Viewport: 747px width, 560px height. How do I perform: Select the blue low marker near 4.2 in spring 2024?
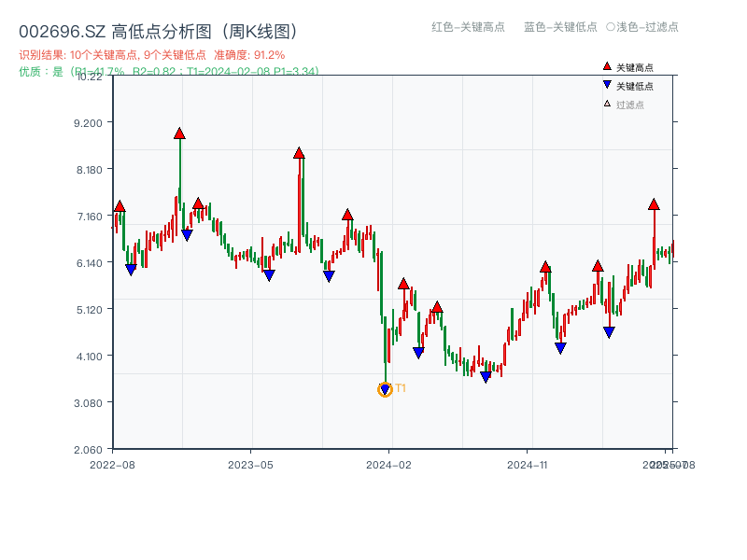coord(418,353)
